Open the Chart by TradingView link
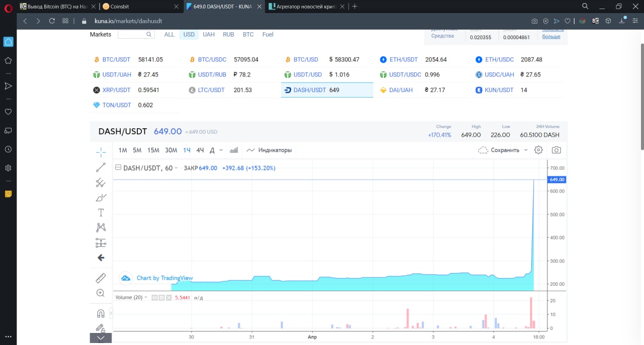Screen dimensions: 644x345 [x=165, y=278]
